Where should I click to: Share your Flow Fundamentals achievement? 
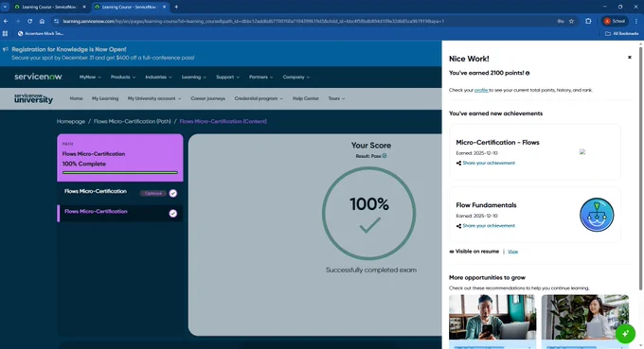[x=489, y=226]
